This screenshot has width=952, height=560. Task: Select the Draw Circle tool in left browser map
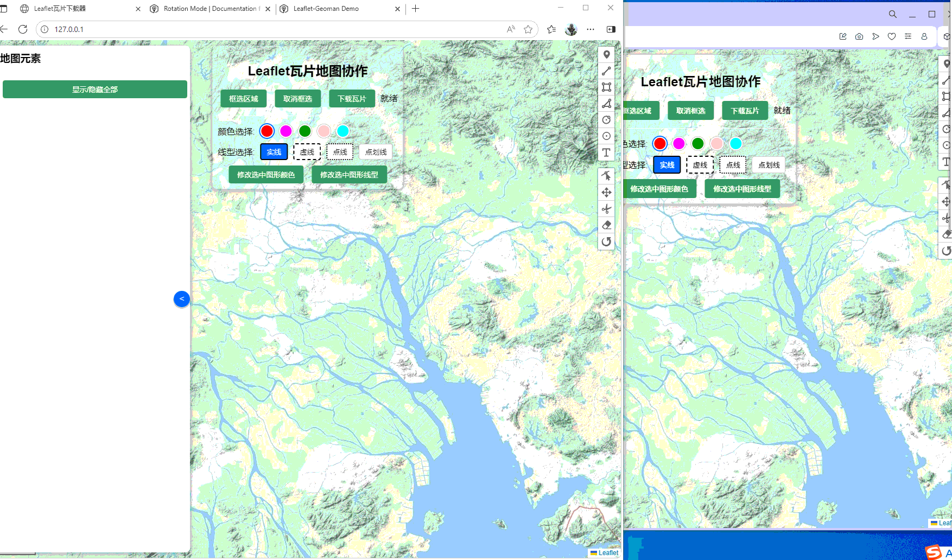pos(606,120)
